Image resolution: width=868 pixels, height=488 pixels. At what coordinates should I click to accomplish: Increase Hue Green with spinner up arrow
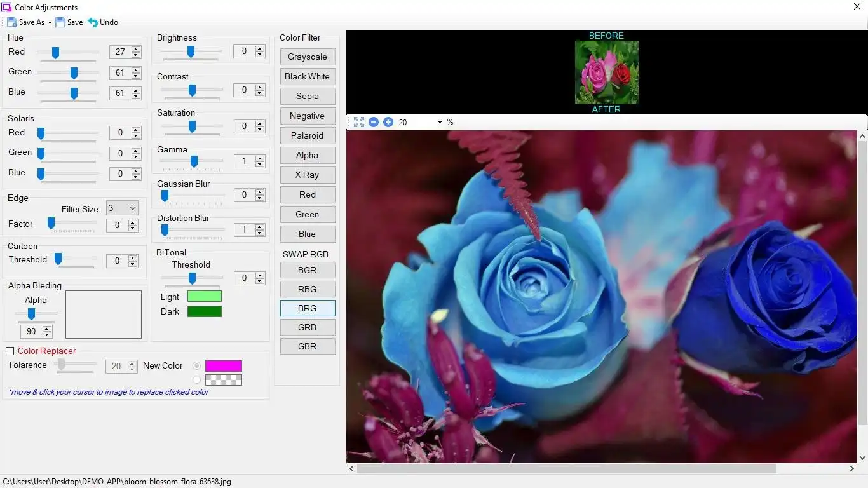click(x=136, y=70)
